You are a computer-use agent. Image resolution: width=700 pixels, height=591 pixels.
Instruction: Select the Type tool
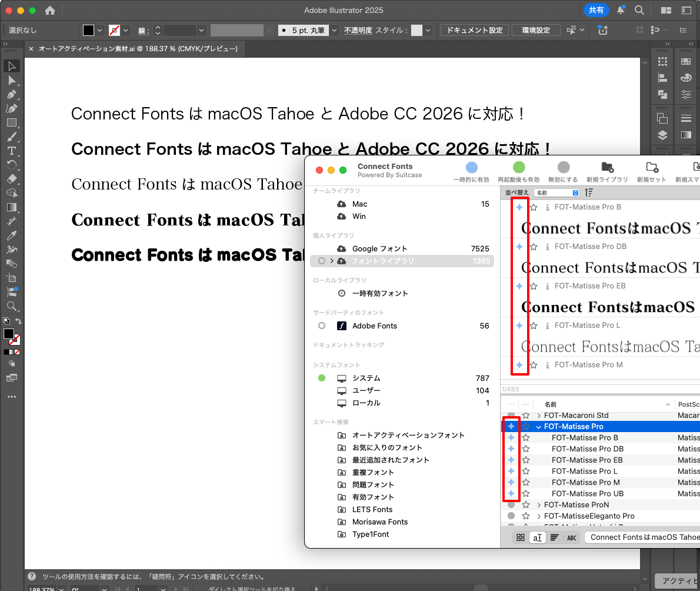[x=12, y=151]
